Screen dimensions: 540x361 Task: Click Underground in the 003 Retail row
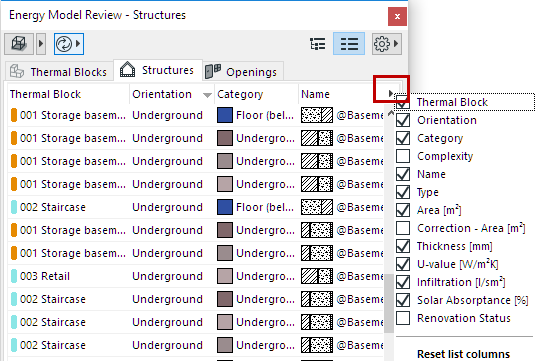[167, 276]
